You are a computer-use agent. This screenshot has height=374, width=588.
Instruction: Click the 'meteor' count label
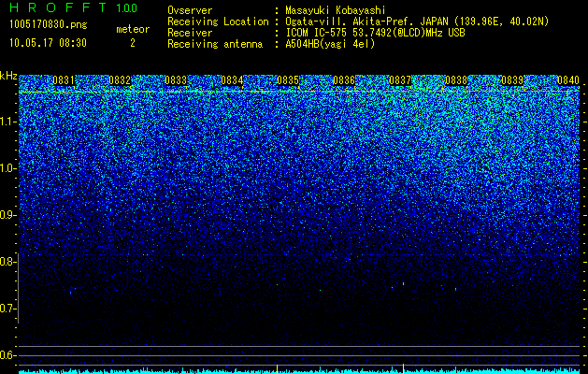pyautogui.click(x=133, y=29)
